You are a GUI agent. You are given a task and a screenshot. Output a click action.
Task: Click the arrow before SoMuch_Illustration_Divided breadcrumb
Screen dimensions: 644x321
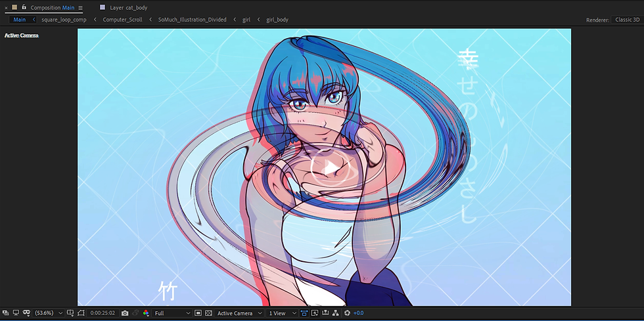coord(150,19)
